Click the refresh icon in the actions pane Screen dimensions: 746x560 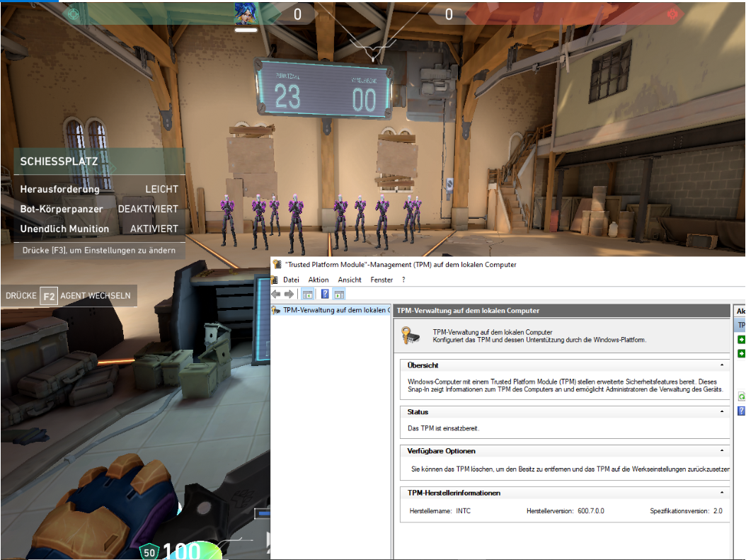click(741, 396)
